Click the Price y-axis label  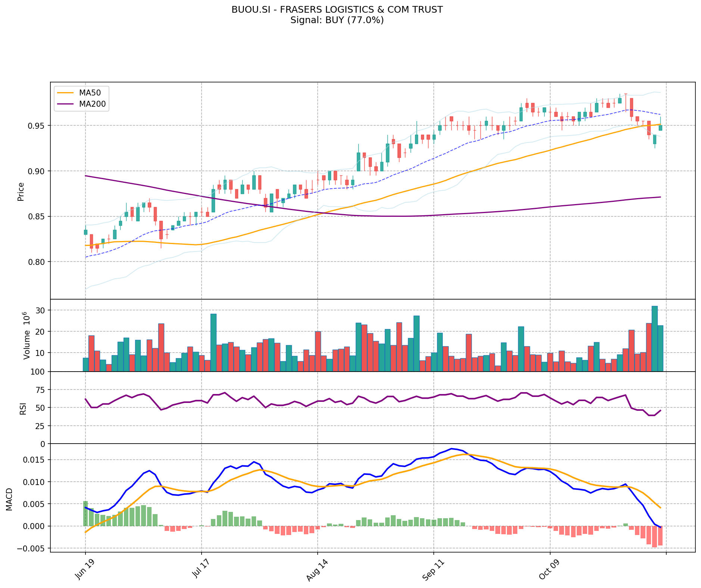21,191
